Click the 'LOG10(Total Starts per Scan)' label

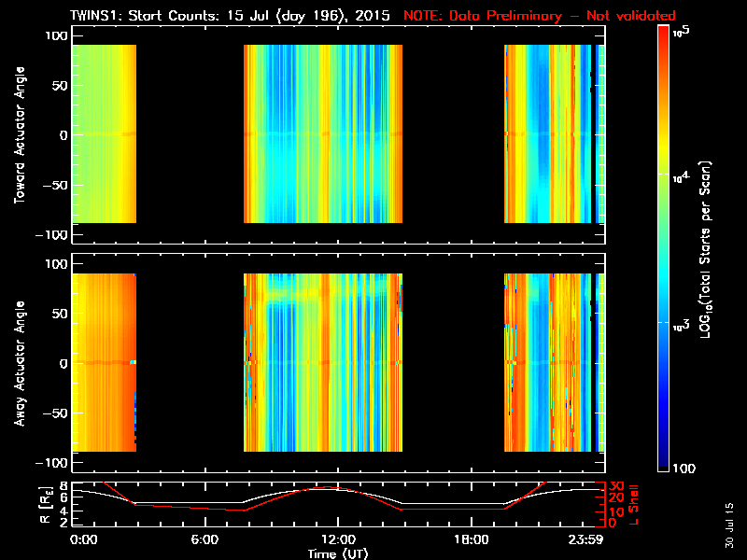[706, 249]
